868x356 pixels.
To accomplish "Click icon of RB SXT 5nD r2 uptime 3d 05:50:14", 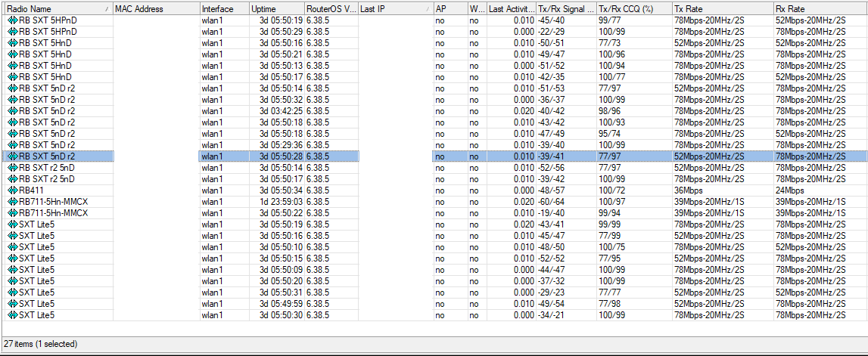I will click(14, 88).
